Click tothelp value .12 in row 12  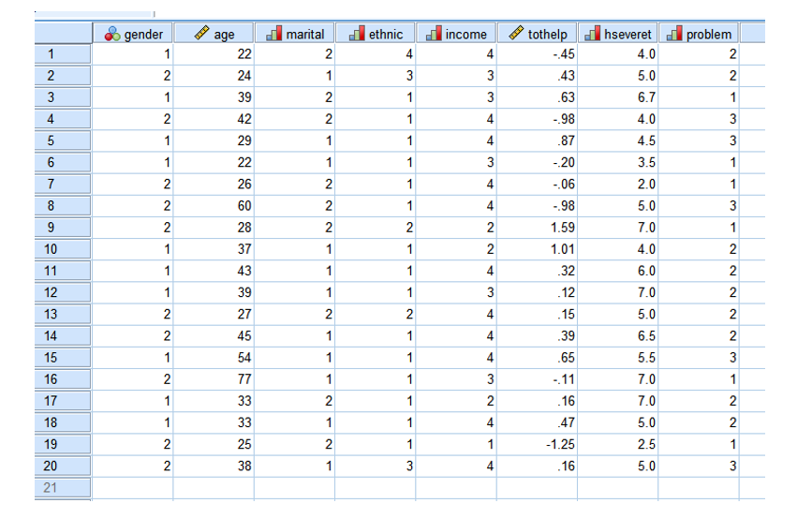point(566,292)
